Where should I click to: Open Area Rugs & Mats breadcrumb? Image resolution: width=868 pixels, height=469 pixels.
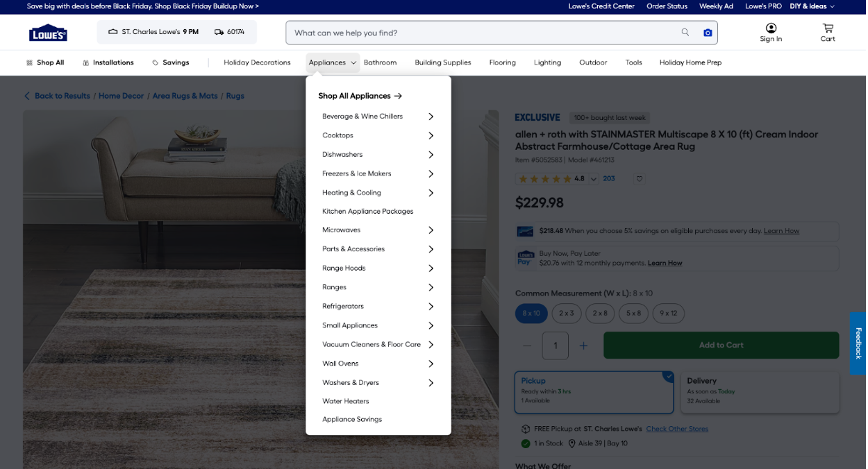tap(185, 96)
